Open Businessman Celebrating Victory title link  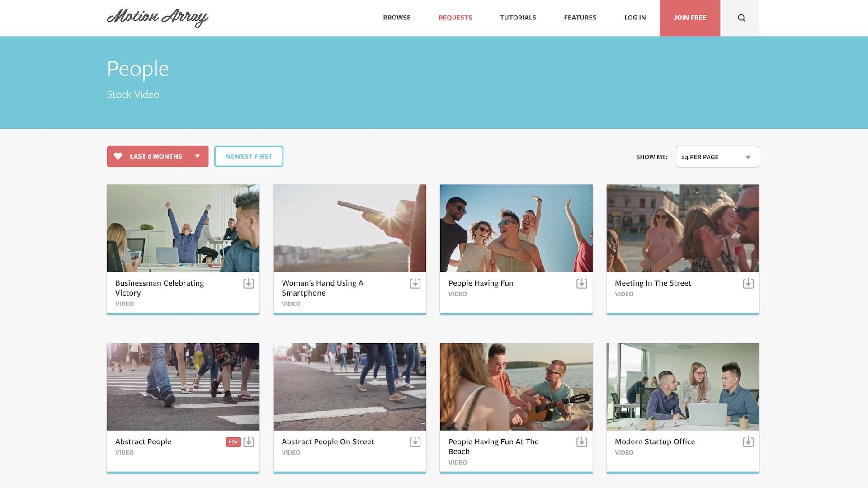point(160,288)
